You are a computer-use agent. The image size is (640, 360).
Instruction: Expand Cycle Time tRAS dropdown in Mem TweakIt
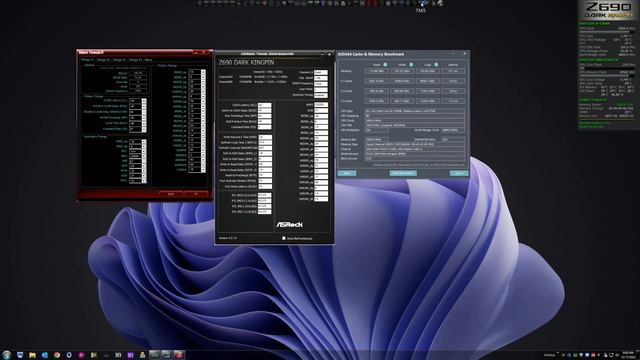pyautogui.click(x=144, y=123)
